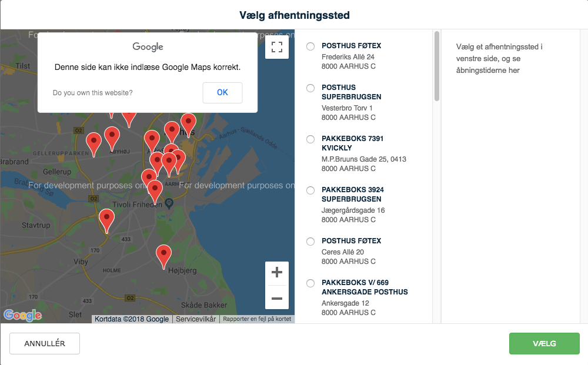Select PAKKEBOKS 3924 SUPERBRUGSEN

tap(310, 190)
